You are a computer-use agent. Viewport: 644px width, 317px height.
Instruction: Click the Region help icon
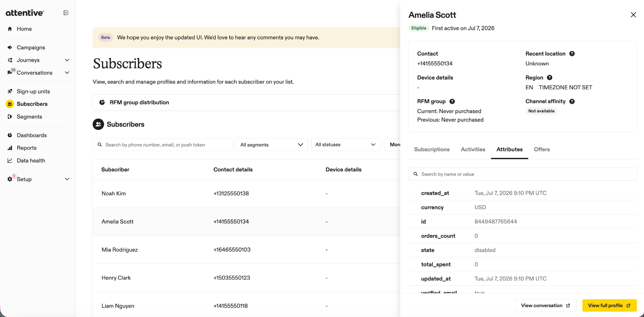click(550, 78)
